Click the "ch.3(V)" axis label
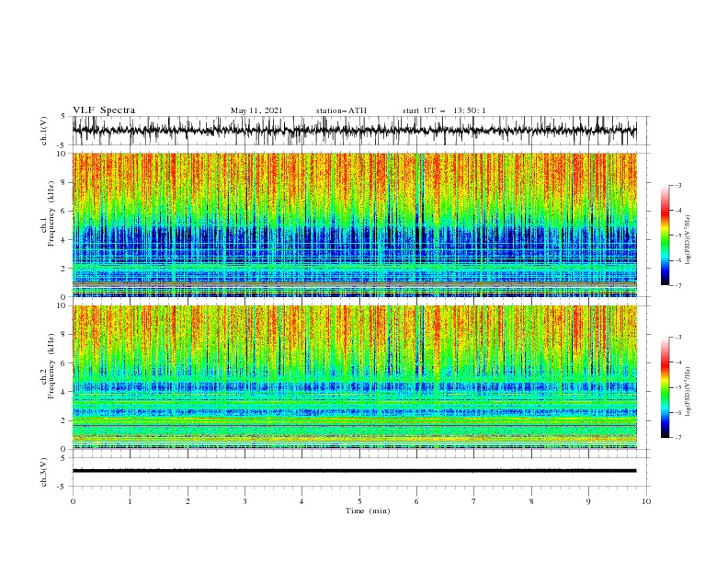 point(44,472)
